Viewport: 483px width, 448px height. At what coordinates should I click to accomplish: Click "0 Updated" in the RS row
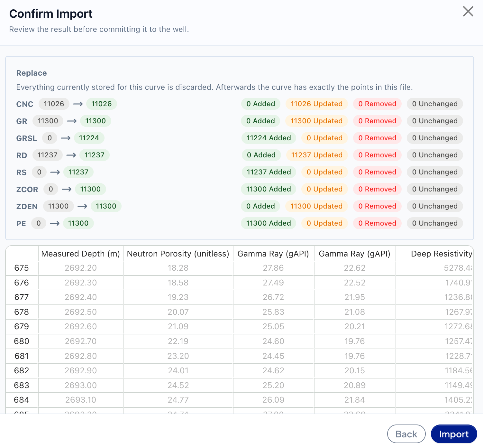(x=324, y=172)
